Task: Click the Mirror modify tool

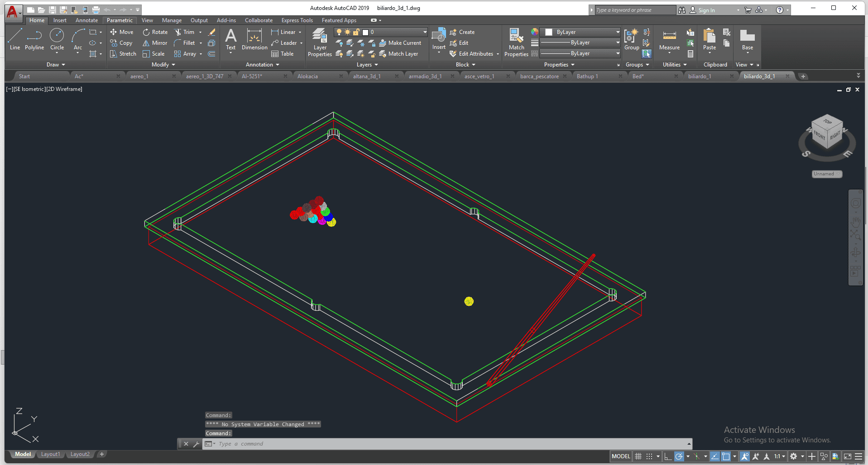Action: [x=155, y=43]
